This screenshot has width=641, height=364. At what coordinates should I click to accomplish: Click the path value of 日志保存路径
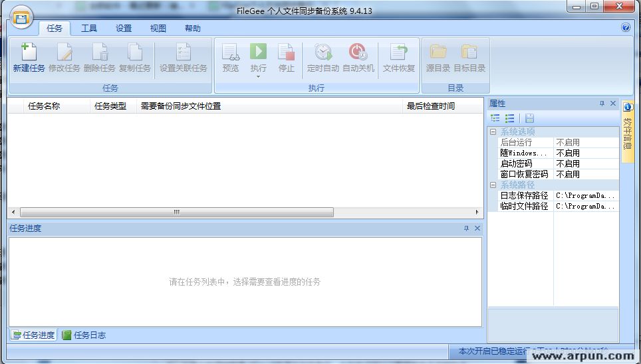pyautogui.click(x=585, y=196)
